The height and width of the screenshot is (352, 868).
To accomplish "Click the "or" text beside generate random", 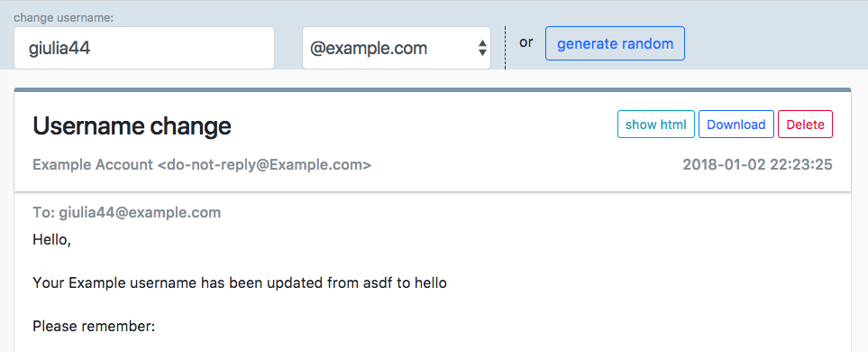I will tap(525, 42).
